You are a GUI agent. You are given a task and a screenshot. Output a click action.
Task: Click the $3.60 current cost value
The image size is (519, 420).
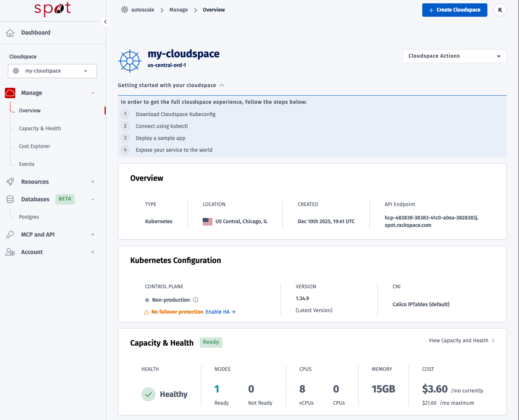(x=435, y=389)
